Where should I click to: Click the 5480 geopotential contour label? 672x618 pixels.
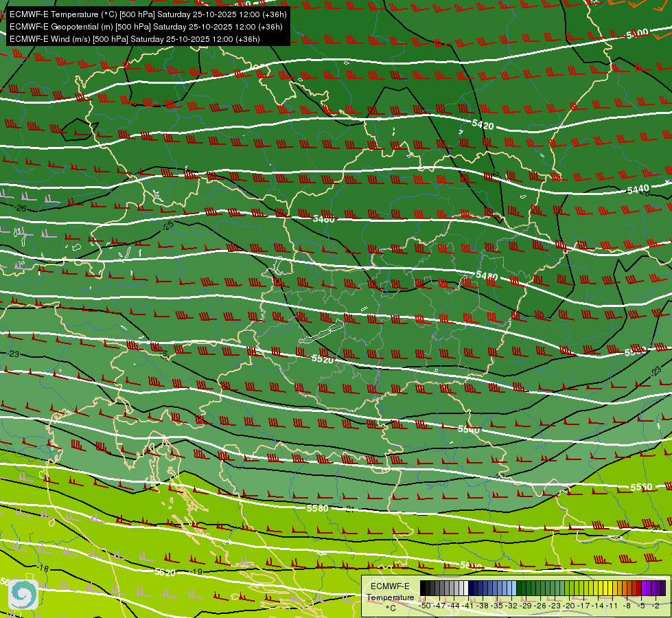487,275
